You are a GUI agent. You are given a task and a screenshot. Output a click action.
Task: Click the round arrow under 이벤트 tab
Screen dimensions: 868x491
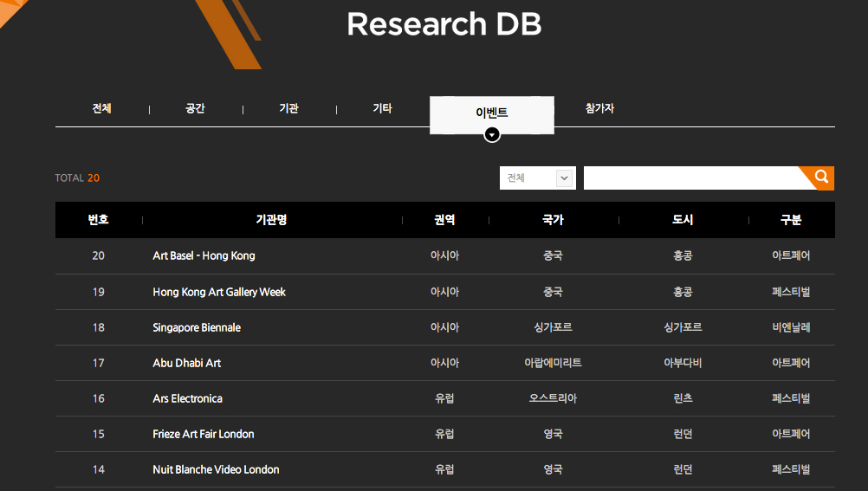click(x=491, y=134)
